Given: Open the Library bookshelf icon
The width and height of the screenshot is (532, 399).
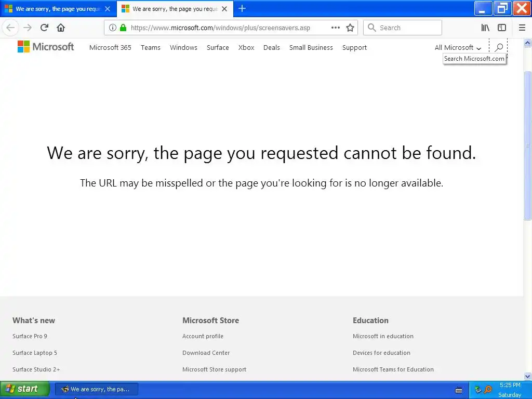Looking at the screenshot, I should pyautogui.click(x=486, y=28).
